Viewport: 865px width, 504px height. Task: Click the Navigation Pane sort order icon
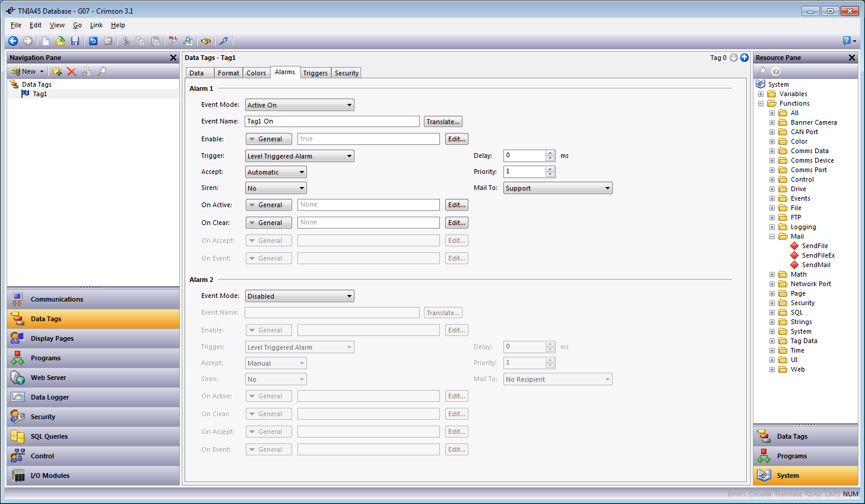point(87,71)
